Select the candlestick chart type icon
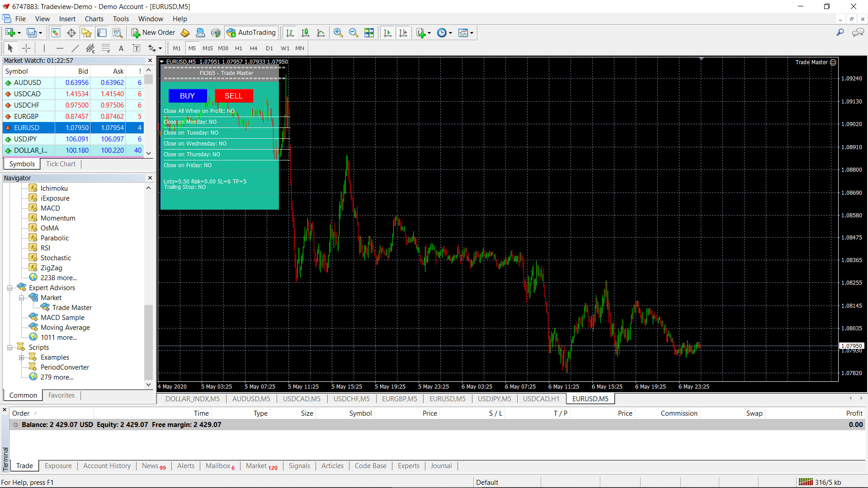Screen dimensions: 868x488 305,33
